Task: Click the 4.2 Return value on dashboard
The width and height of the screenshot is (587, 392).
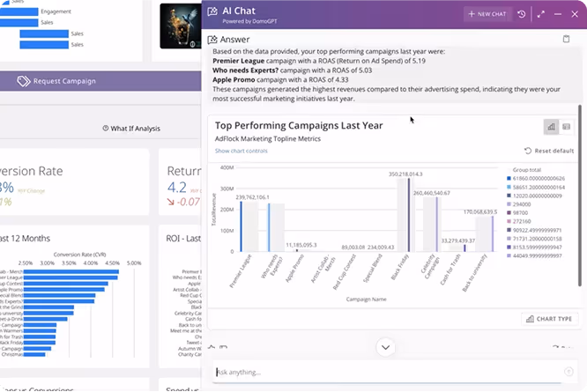Action: coord(176,187)
